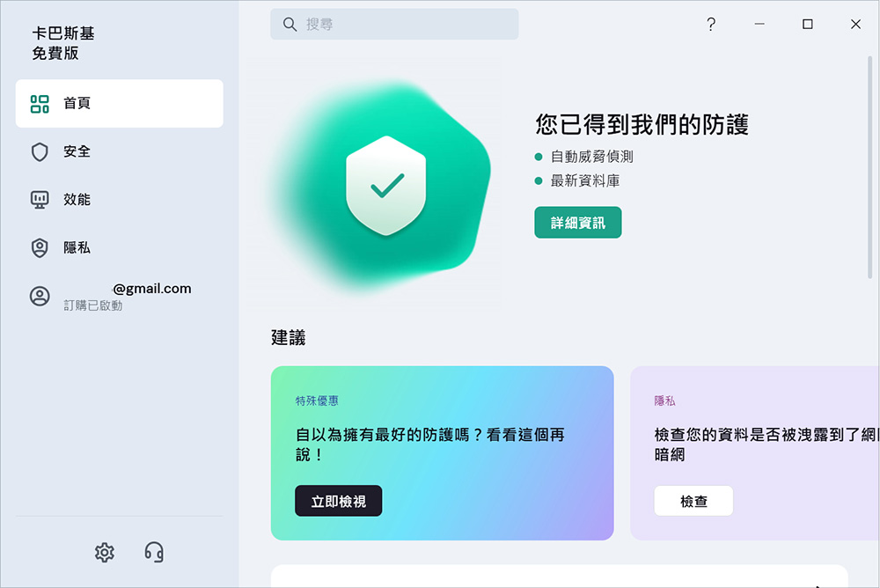Viewport: 880px width, 588px height.
Task: Click the 特殊優惠 recommendation card
Action: [443, 453]
